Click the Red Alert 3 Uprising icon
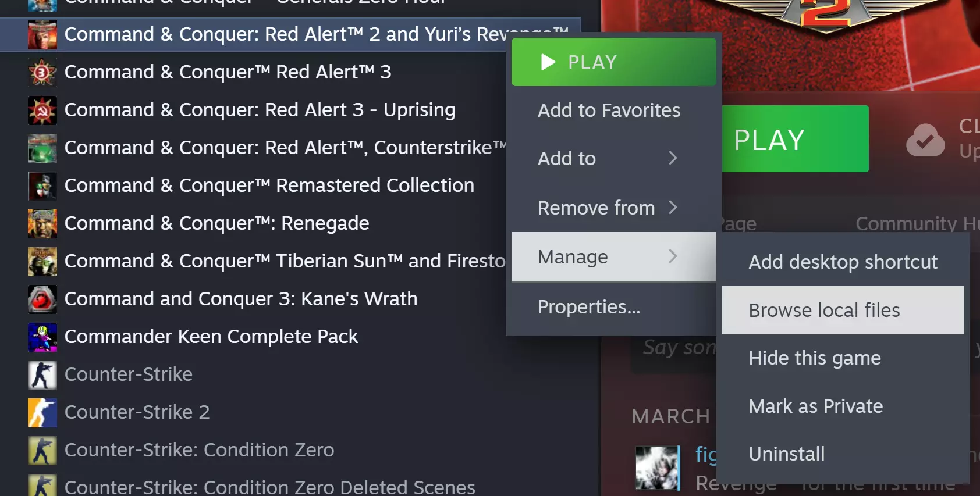 (x=42, y=110)
